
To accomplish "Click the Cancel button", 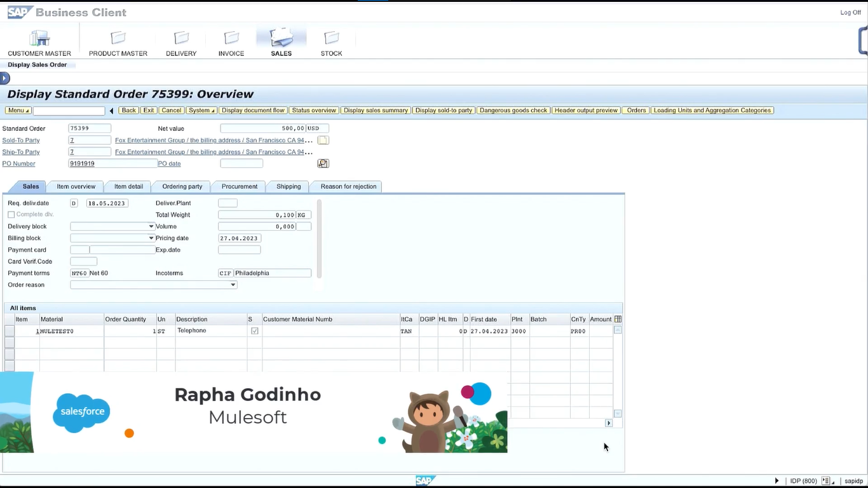I will [x=171, y=111].
